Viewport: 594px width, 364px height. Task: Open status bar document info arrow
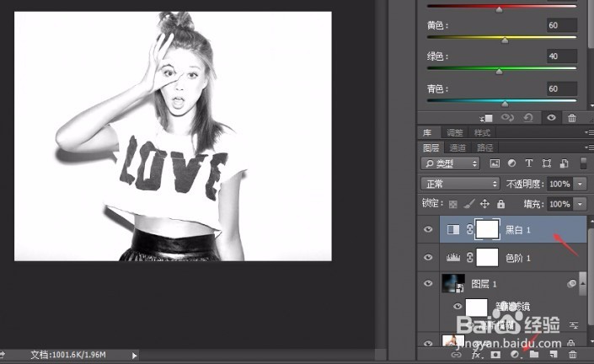pyautogui.click(x=134, y=356)
